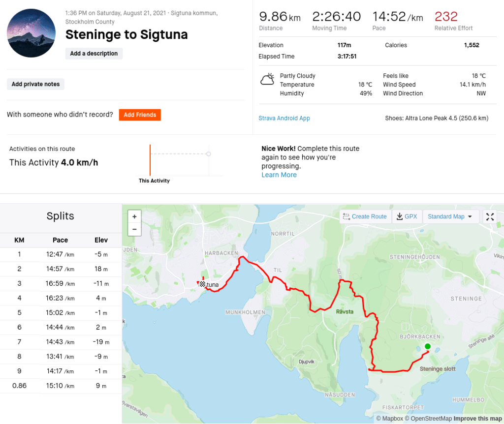
Task: Click the Create Route button
Action: [365, 216]
